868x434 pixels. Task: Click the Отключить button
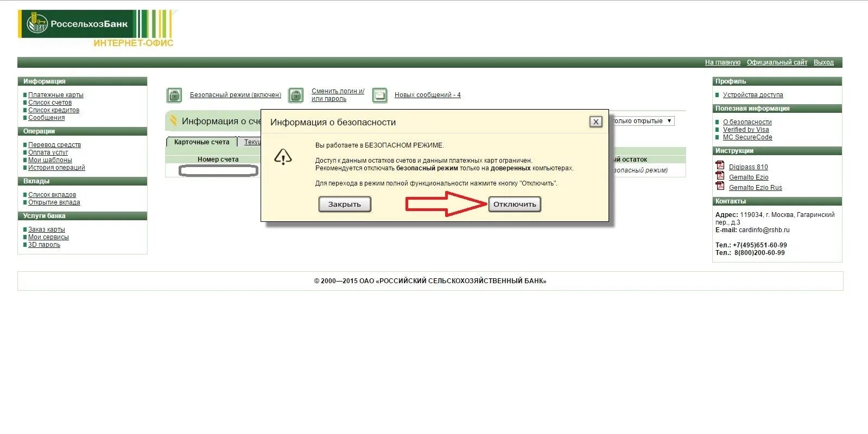click(515, 204)
